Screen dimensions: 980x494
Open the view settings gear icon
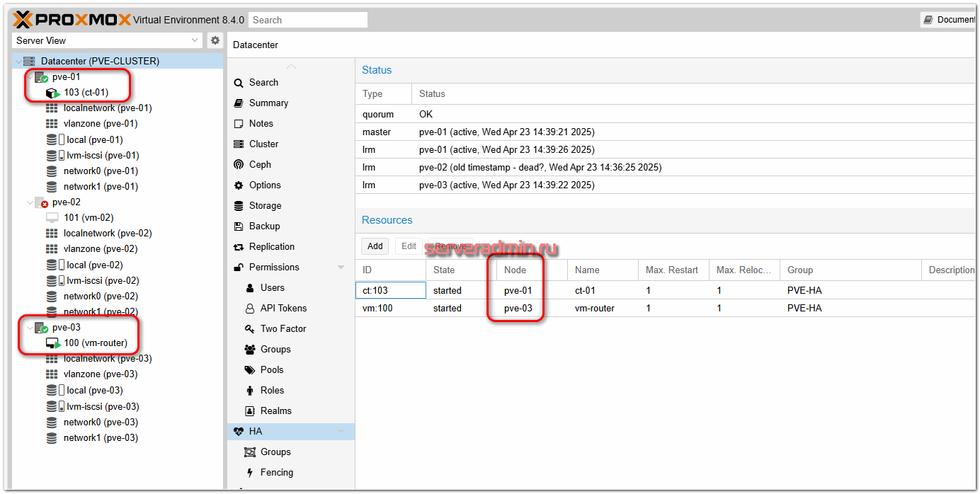point(215,40)
